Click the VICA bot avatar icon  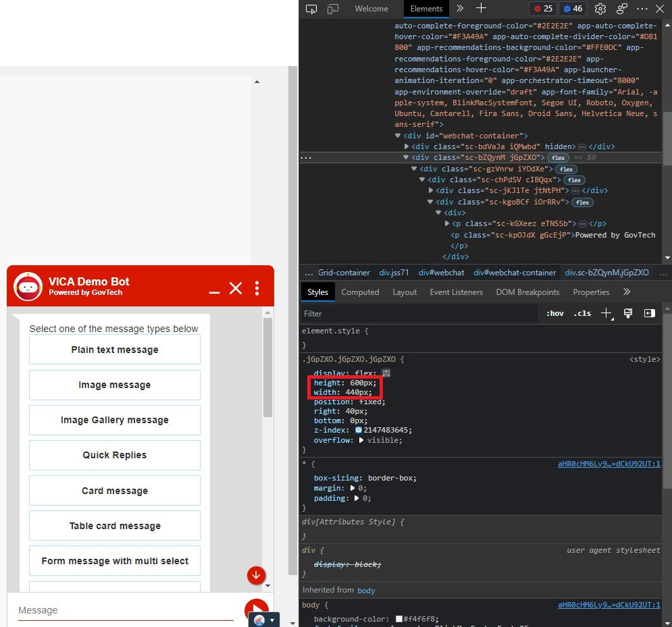[28, 287]
